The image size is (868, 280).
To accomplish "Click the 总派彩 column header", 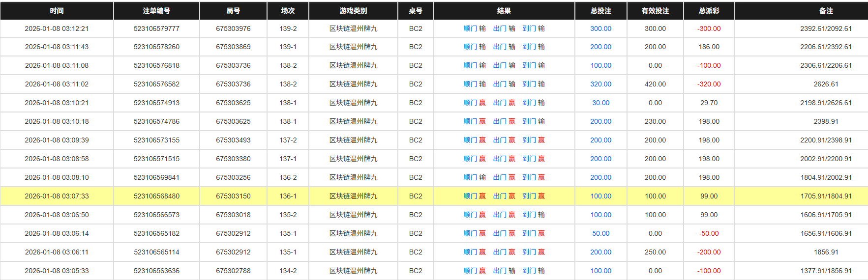I will [x=709, y=11].
